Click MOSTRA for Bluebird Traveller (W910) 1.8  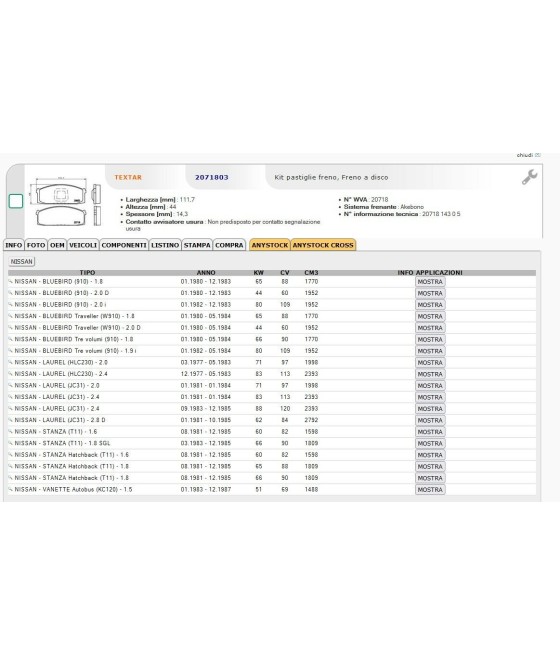click(430, 317)
